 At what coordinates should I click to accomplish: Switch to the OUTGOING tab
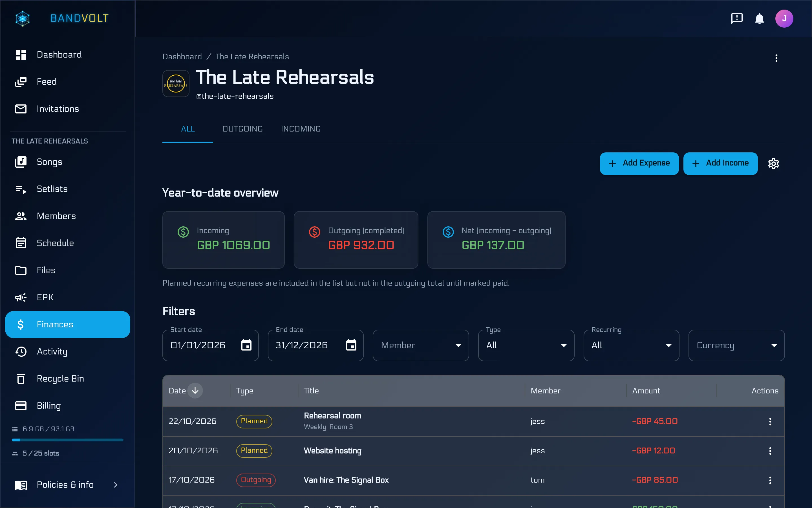pos(242,129)
